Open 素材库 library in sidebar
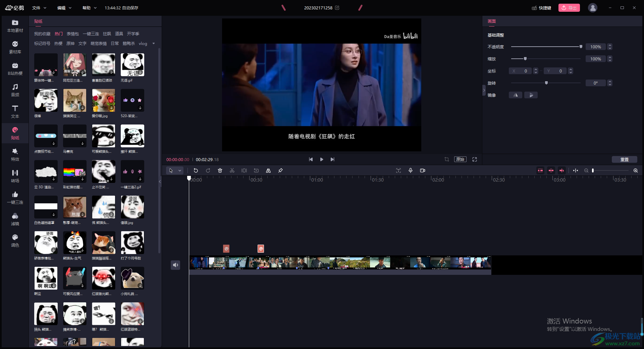Viewport: 644px width, 349px height. [15, 47]
